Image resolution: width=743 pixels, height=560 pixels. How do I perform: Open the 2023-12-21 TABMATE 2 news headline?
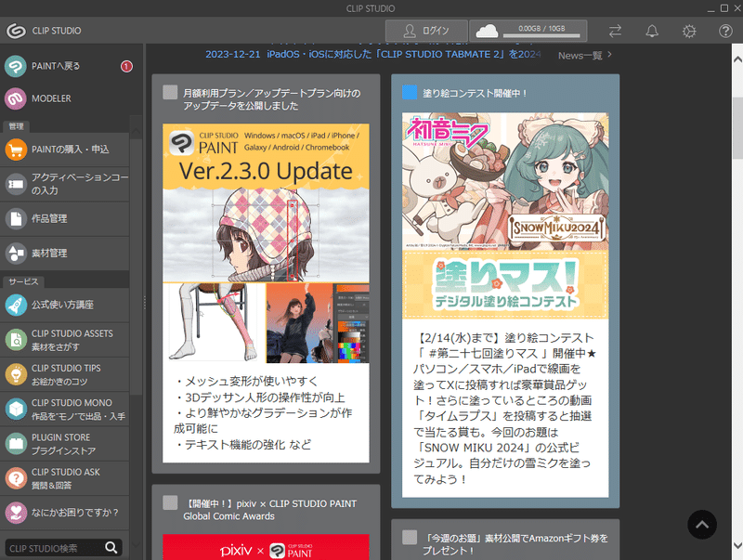point(372,55)
